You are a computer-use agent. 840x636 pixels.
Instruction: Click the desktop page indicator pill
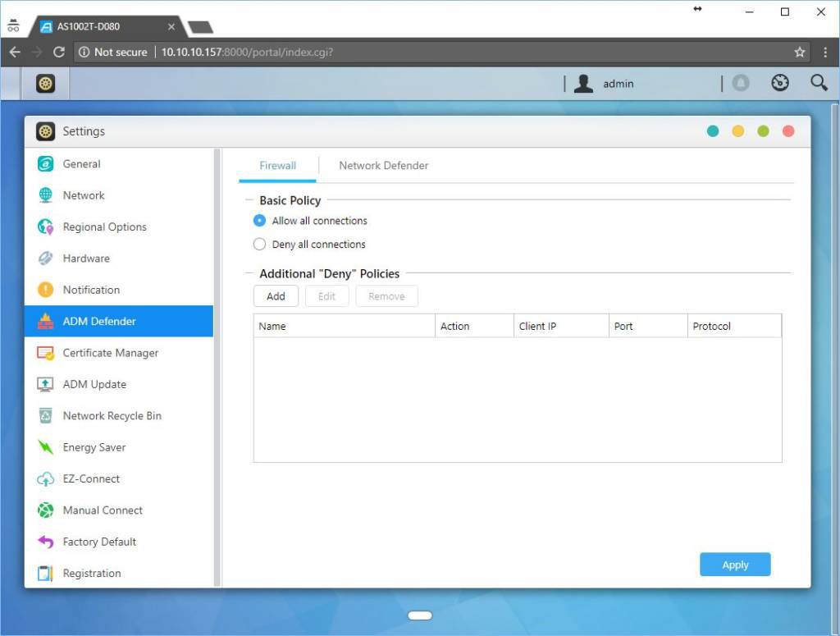tap(420, 615)
